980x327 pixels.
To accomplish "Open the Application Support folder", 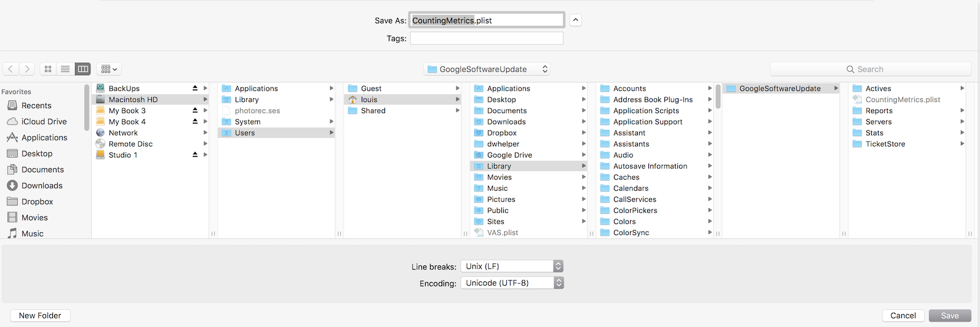I will tap(655, 121).
